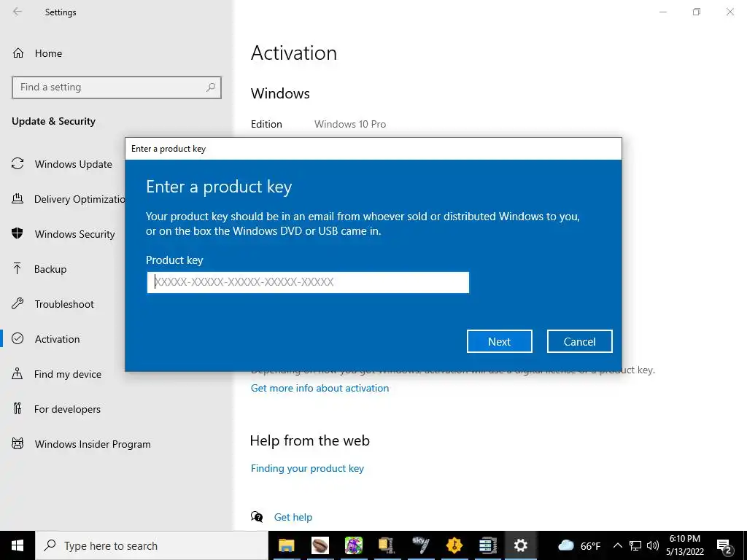
Task: Open File Explorer from the taskbar
Action: click(x=286, y=545)
